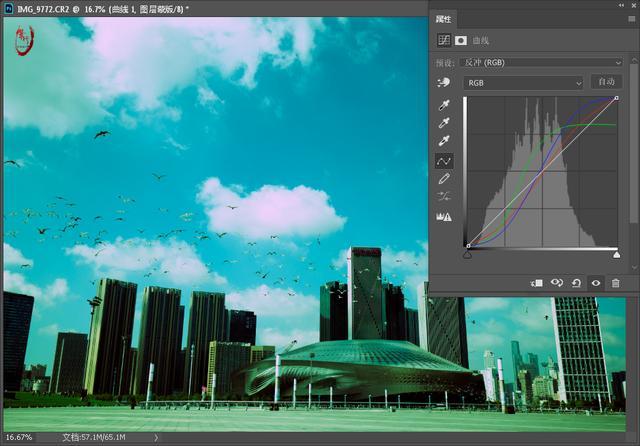Select the white point eyedropper

coord(445,141)
